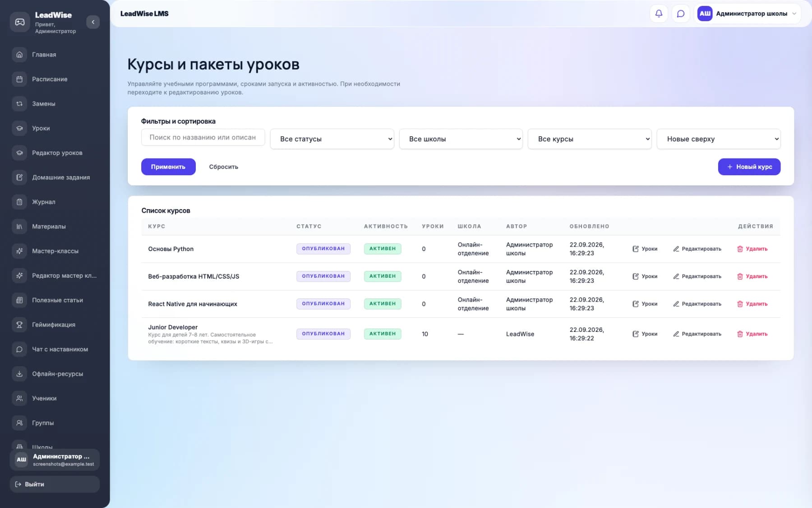
Task: Create a course with Новый курс
Action: click(749, 167)
